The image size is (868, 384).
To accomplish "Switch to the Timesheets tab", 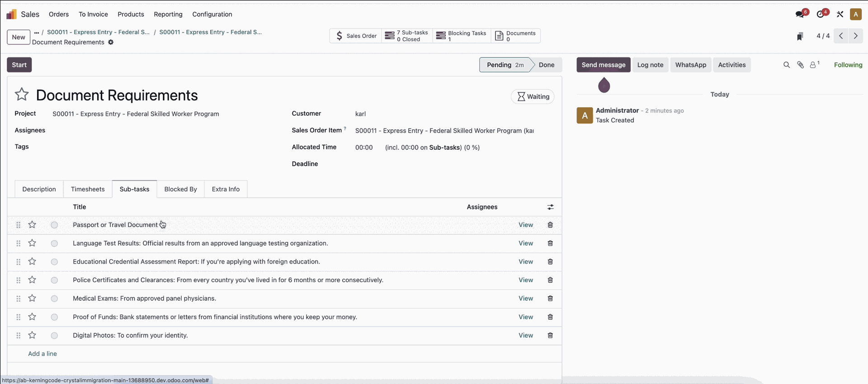I will coord(88,189).
